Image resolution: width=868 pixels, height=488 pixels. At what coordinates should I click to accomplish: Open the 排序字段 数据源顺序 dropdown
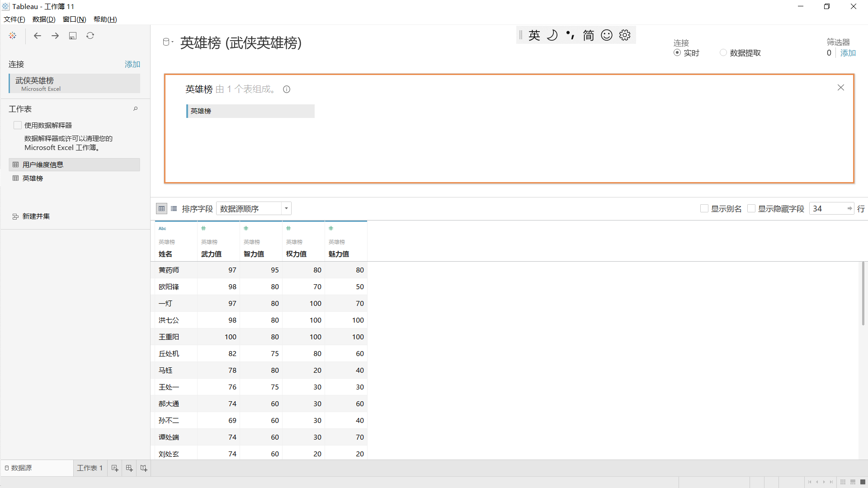pos(254,209)
